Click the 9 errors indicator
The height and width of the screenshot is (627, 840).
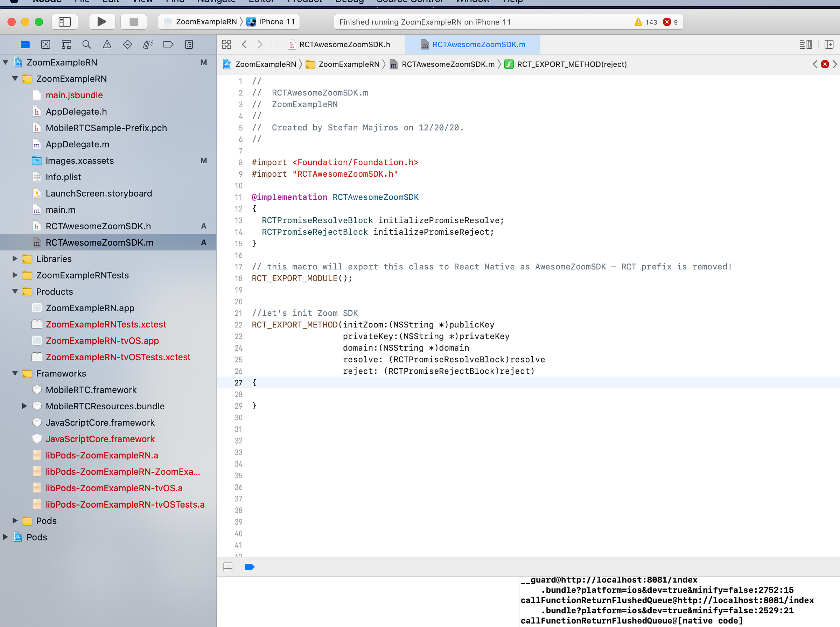click(x=671, y=22)
